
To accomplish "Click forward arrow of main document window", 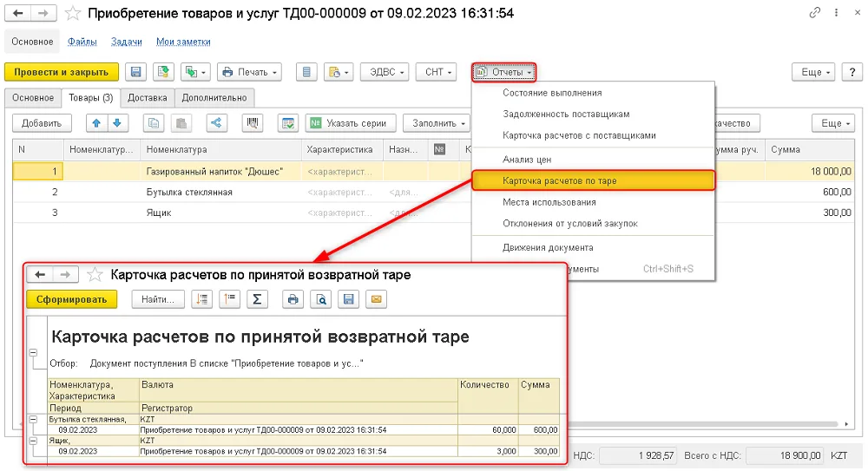I will [43, 13].
